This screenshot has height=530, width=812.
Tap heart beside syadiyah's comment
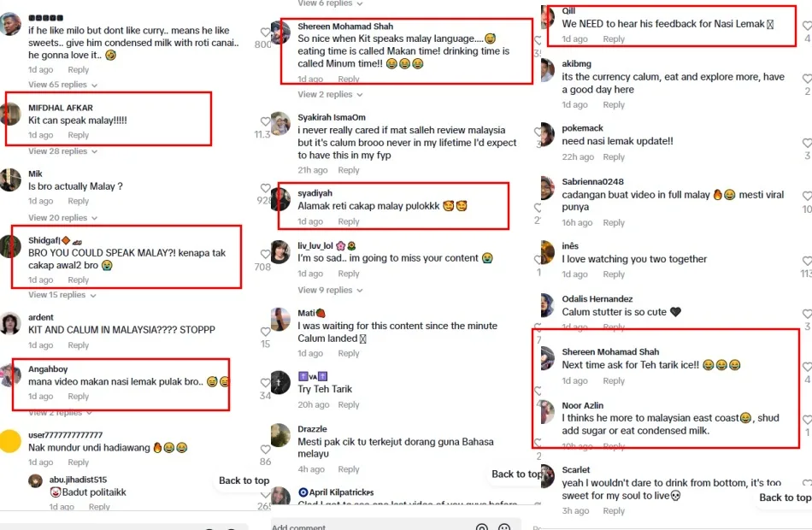click(x=265, y=188)
